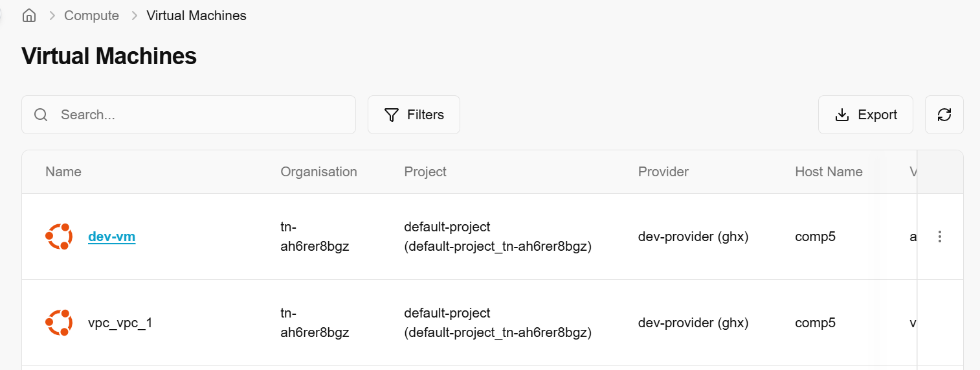Click the magnifier icon in the search box
This screenshot has height=370, width=980.
[41, 115]
